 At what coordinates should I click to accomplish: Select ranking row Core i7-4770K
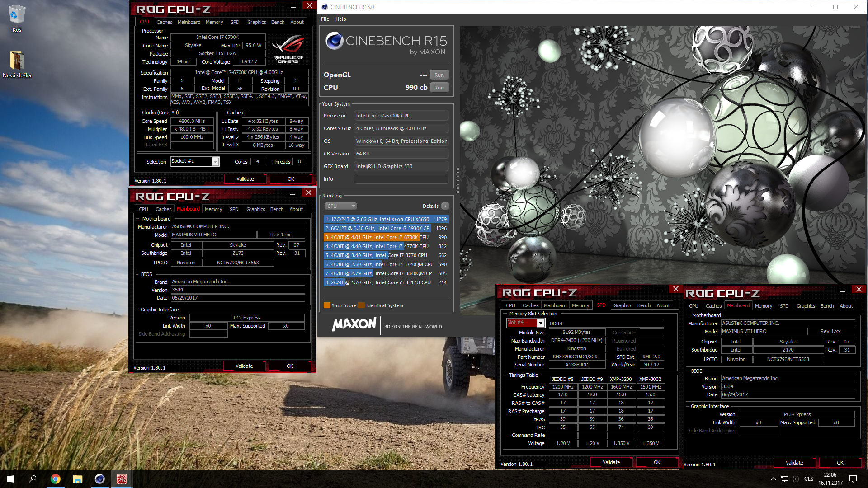coord(386,246)
